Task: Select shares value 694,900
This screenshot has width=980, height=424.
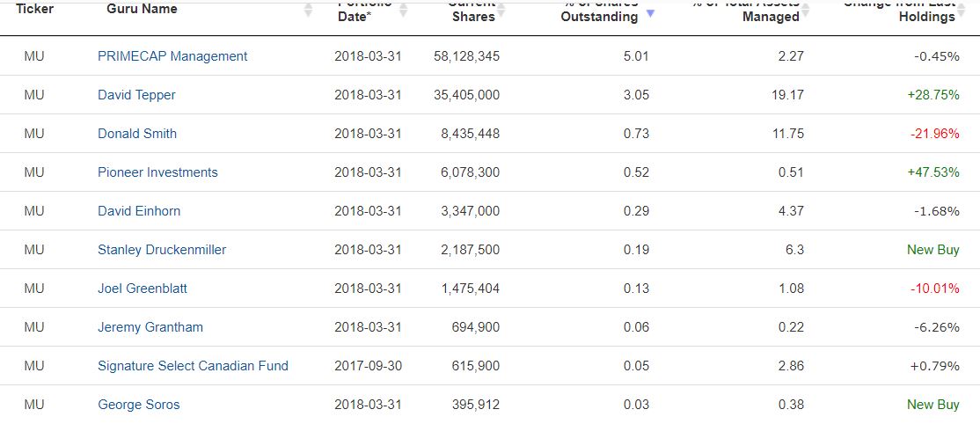Action: tap(476, 327)
